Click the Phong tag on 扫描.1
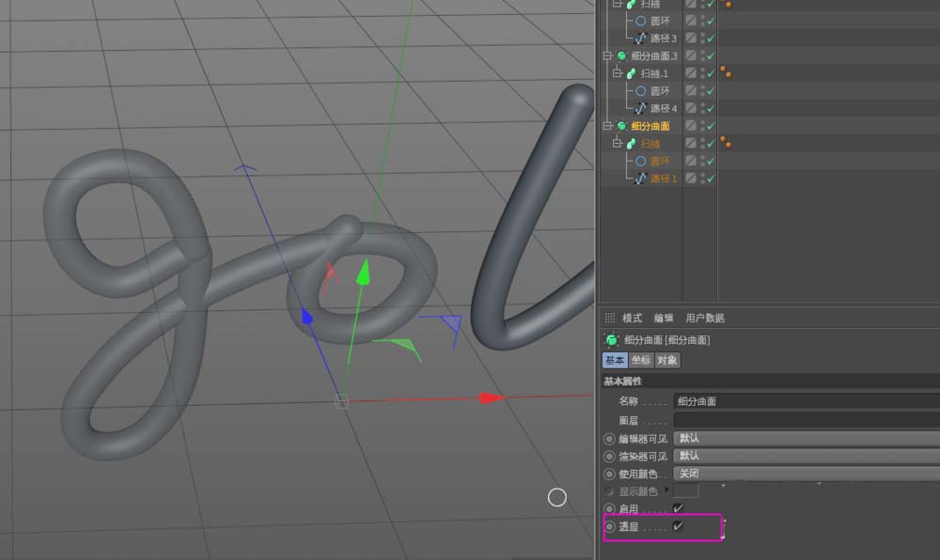 (x=726, y=73)
